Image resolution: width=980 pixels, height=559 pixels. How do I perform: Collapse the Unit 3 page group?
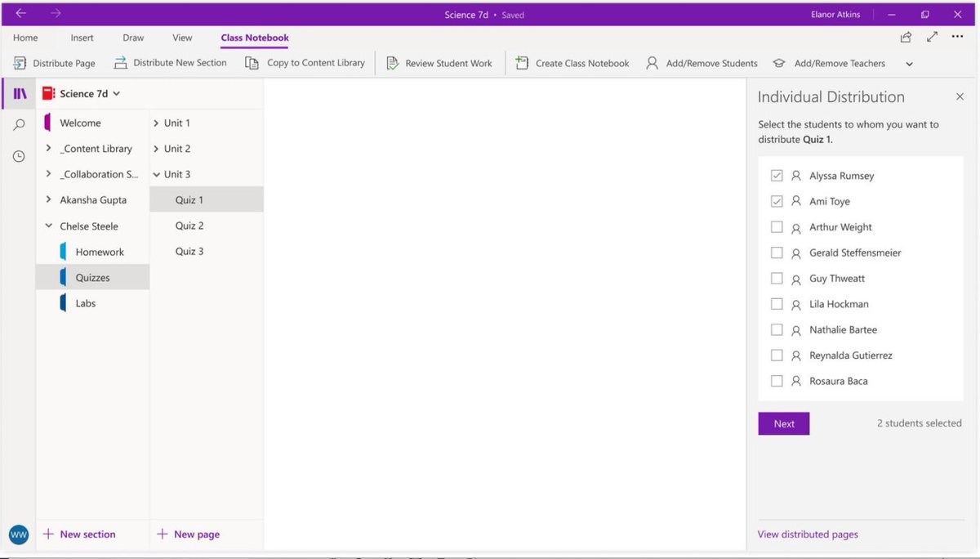tap(156, 174)
